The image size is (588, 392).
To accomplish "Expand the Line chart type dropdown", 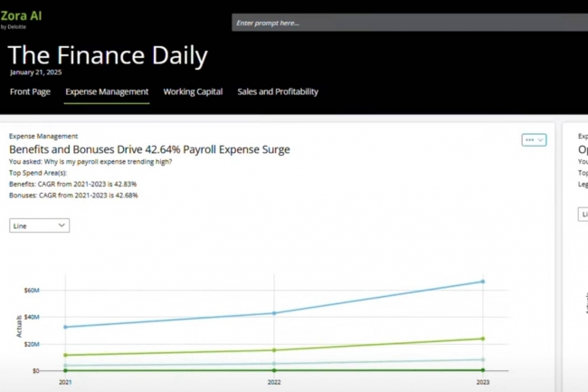I will (x=40, y=225).
